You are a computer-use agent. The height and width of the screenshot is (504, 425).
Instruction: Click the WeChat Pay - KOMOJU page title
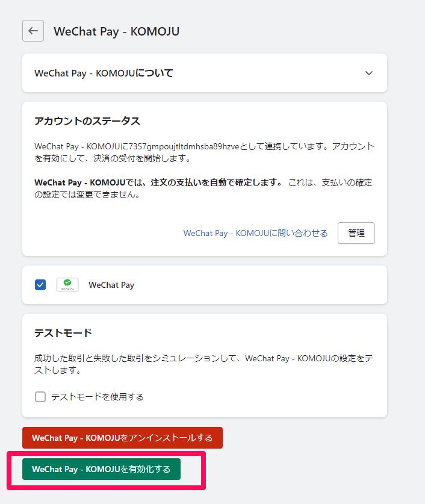click(117, 31)
